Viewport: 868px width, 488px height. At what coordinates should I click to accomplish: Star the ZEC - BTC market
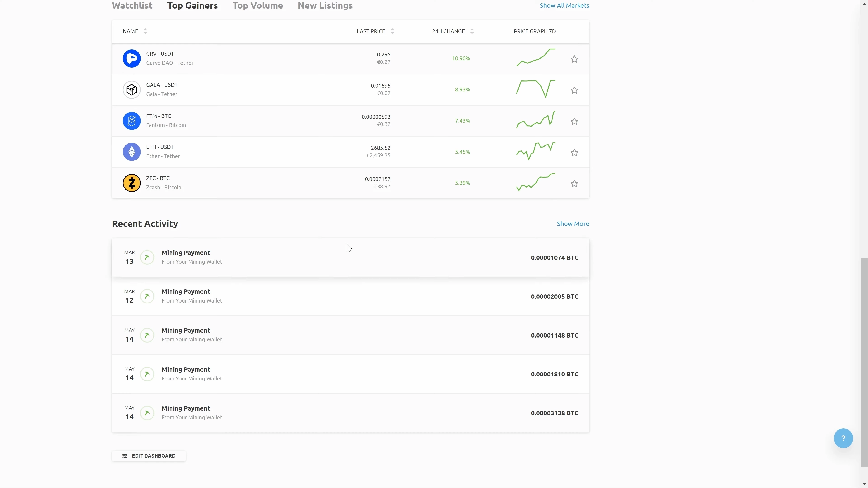(x=574, y=183)
